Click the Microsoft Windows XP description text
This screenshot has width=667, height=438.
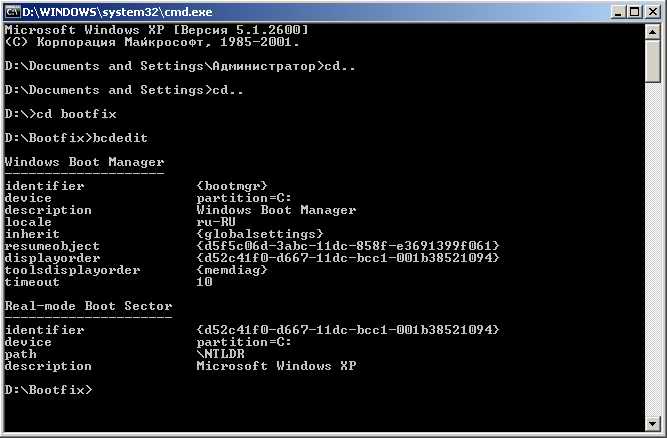[x=276, y=366]
